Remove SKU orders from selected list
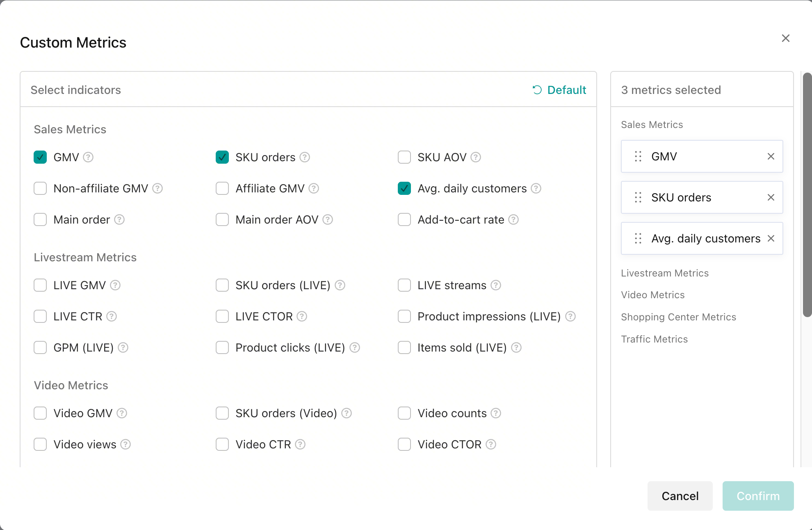Viewport: 812px width, 530px height. coord(771,197)
